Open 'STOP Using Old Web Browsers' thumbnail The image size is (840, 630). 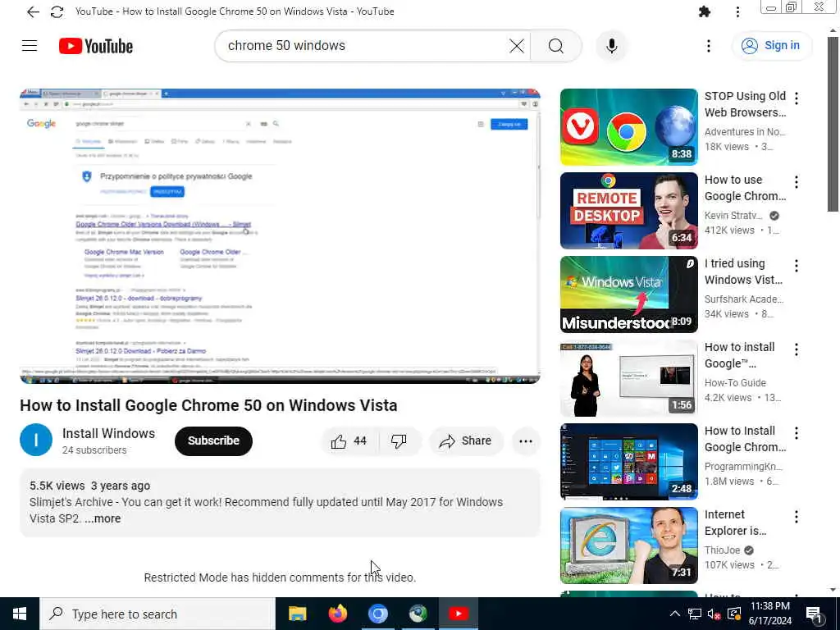pos(629,127)
